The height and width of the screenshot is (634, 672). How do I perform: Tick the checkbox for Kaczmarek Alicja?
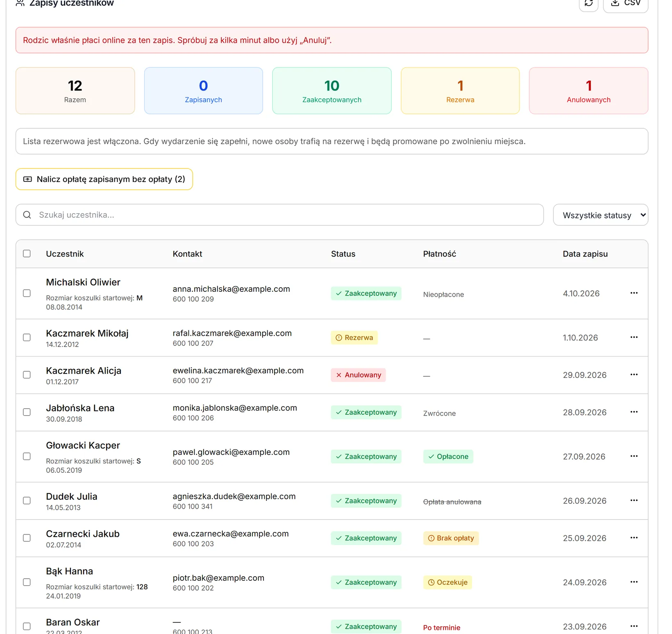point(27,375)
